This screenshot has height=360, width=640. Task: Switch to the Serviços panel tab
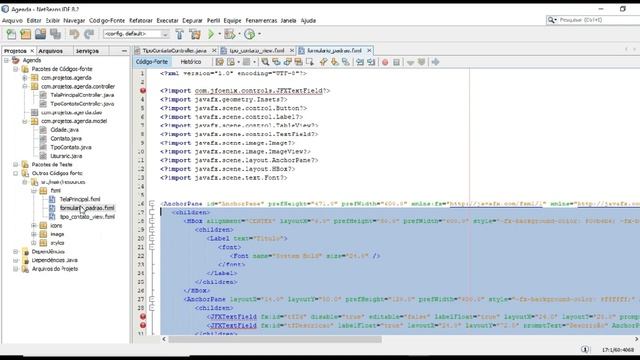(87, 51)
